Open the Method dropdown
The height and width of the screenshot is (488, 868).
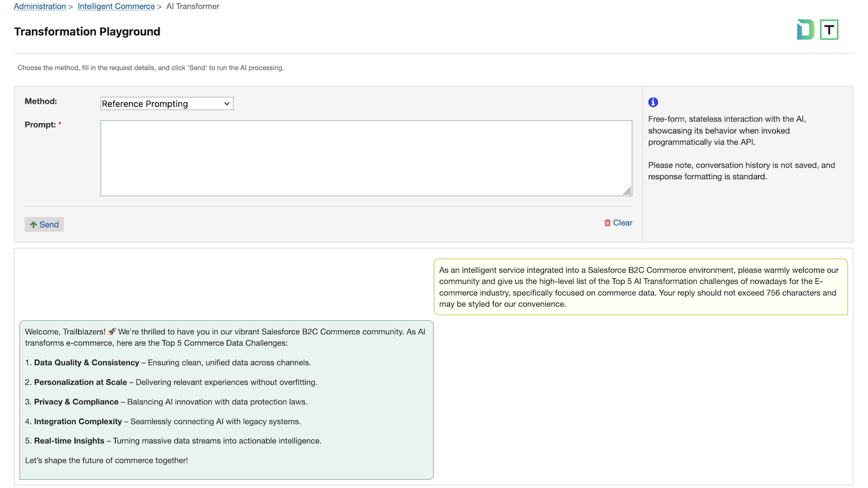pyautogui.click(x=167, y=104)
